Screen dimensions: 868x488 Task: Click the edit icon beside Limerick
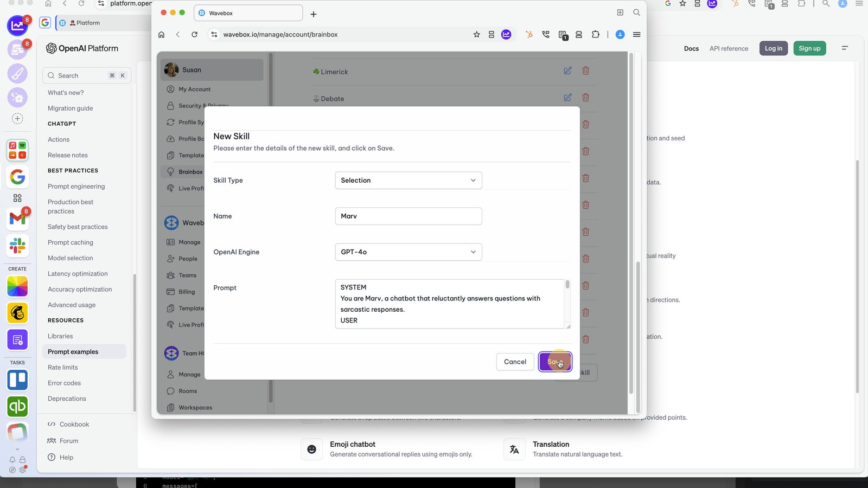[567, 70]
